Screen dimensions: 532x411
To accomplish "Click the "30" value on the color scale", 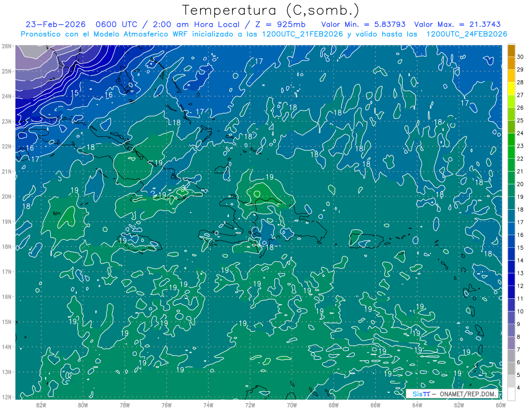I will [520, 57].
